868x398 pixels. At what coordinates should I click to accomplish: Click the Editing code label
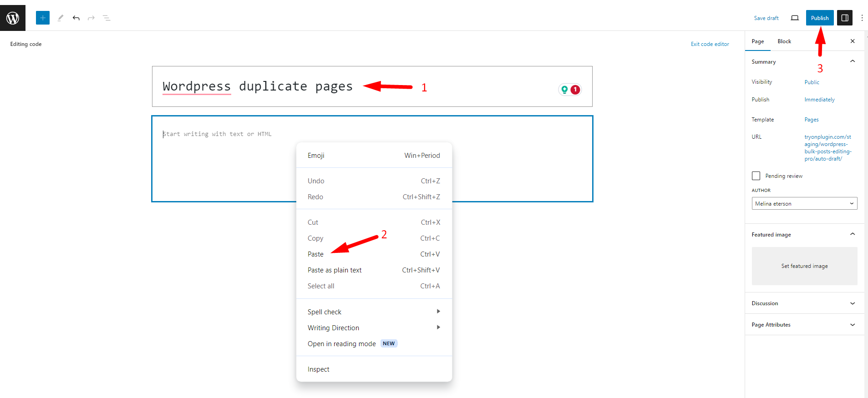tap(26, 44)
